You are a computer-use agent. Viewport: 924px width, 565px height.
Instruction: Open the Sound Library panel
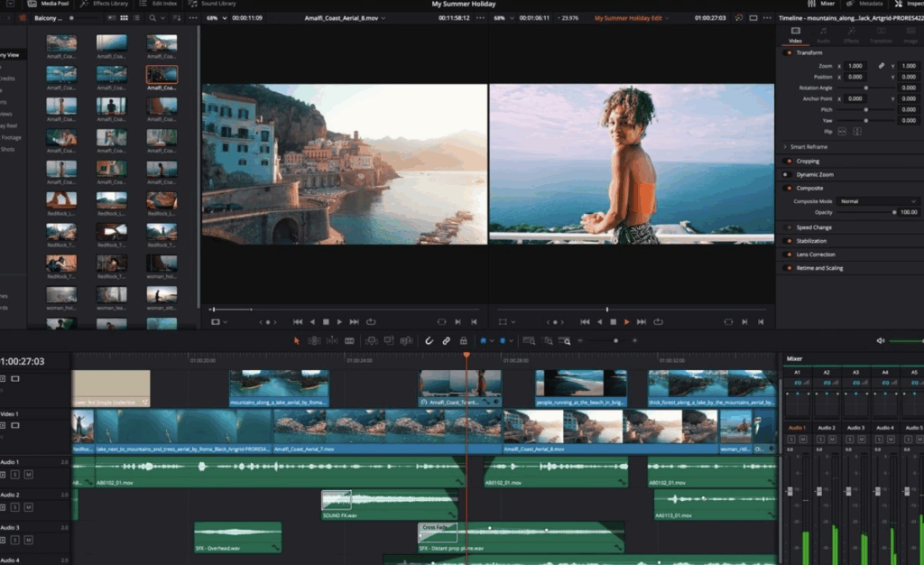click(x=212, y=4)
